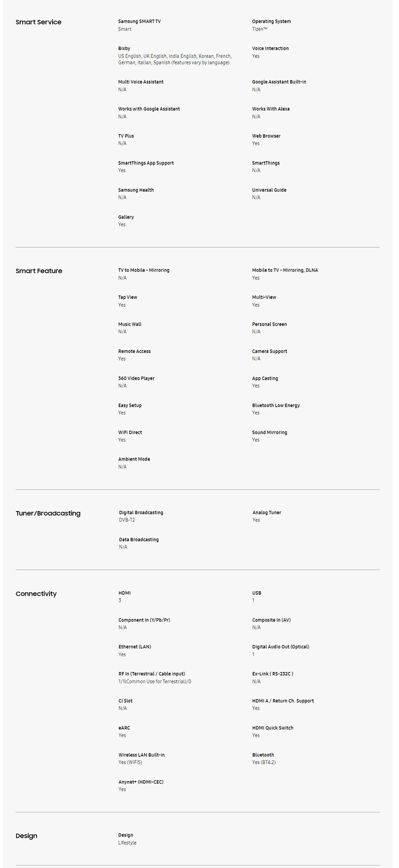Click the Yes (BT4.2) Bluetooth value
Viewport: 399px width, 868px height.
click(x=264, y=762)
